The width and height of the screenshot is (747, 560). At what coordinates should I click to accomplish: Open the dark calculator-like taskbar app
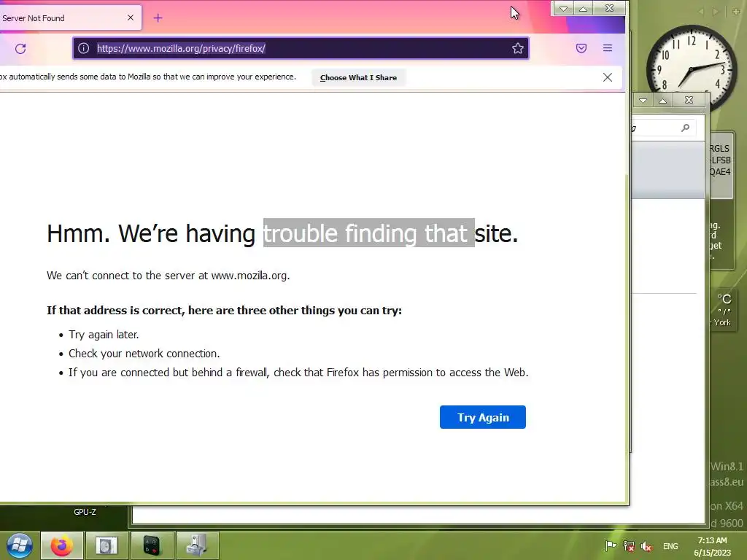click(152, 545)
